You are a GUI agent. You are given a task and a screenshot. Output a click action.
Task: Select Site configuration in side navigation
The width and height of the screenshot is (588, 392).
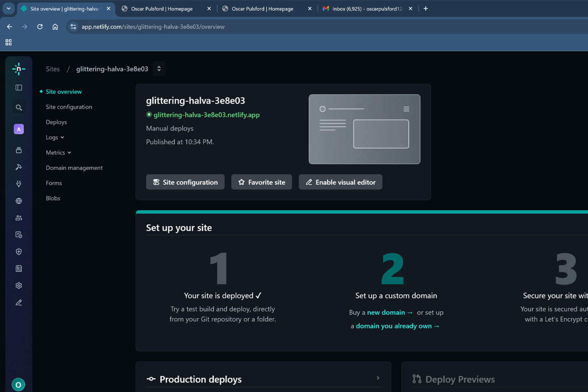pyautogui.click(x=69, y=107)
